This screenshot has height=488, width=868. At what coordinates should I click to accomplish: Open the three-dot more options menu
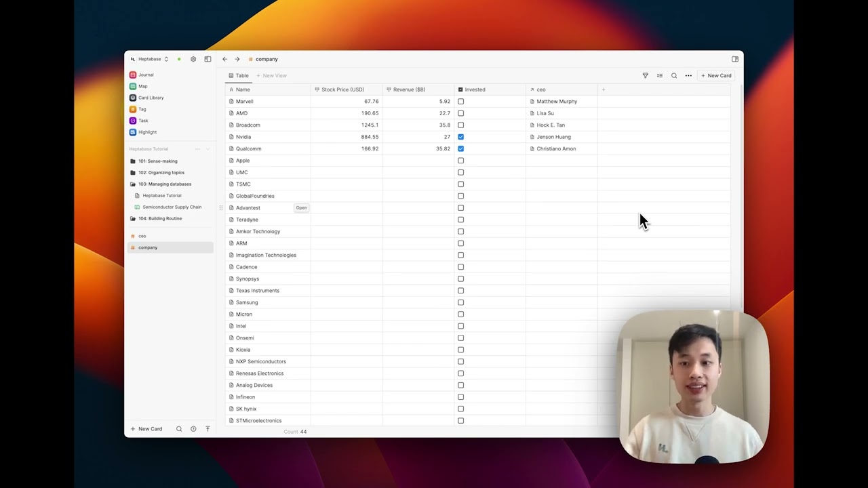point(688,75)
